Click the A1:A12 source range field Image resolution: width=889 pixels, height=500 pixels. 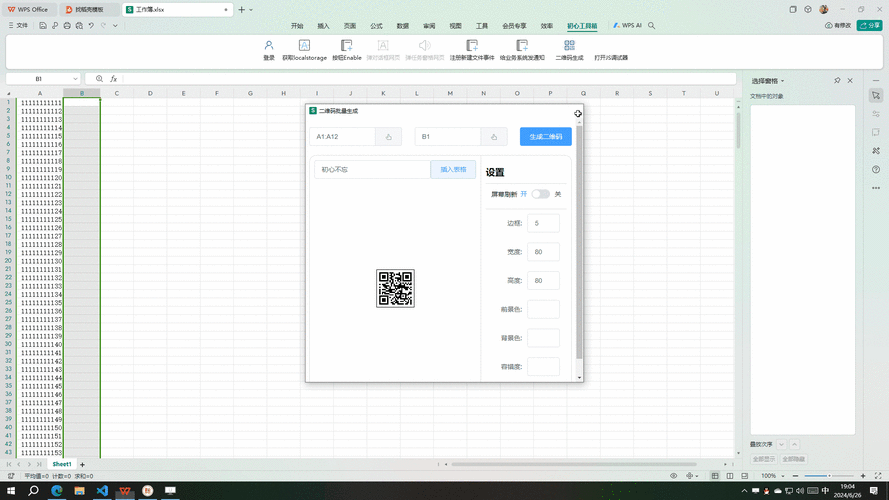[x=342, y=137]
